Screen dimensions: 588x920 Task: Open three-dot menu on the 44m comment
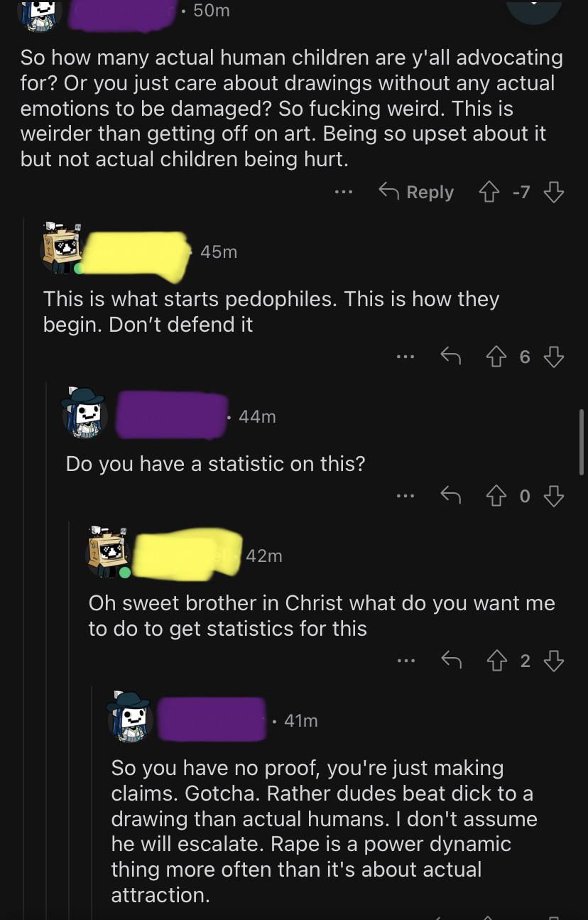(x=405, y=496)
